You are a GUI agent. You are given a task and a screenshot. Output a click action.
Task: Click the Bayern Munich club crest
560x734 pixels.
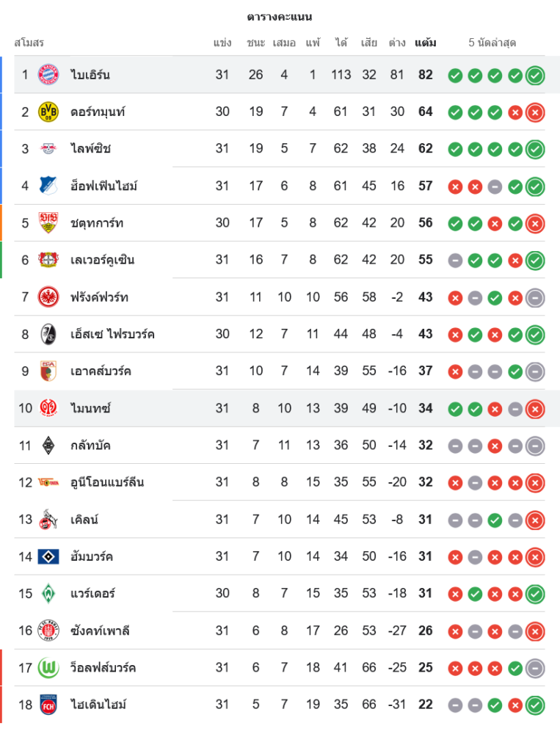pyautogui.click(x=48, y=75)
